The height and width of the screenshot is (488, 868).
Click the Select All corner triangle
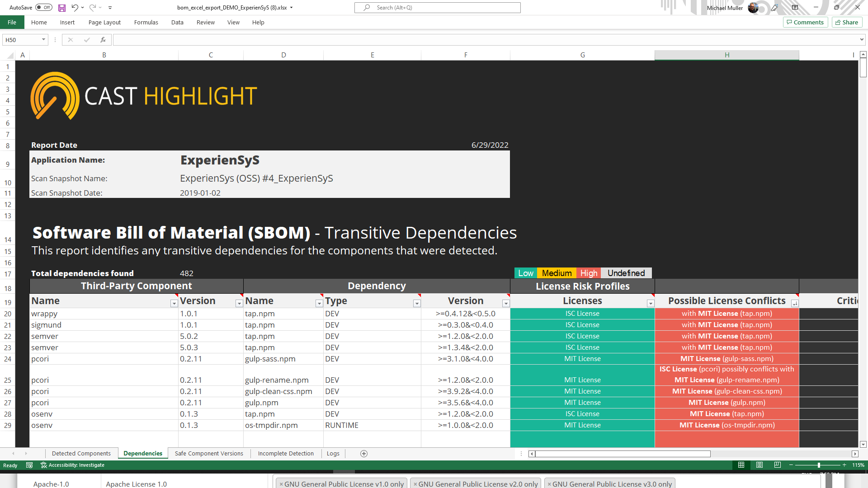point(10,55)
